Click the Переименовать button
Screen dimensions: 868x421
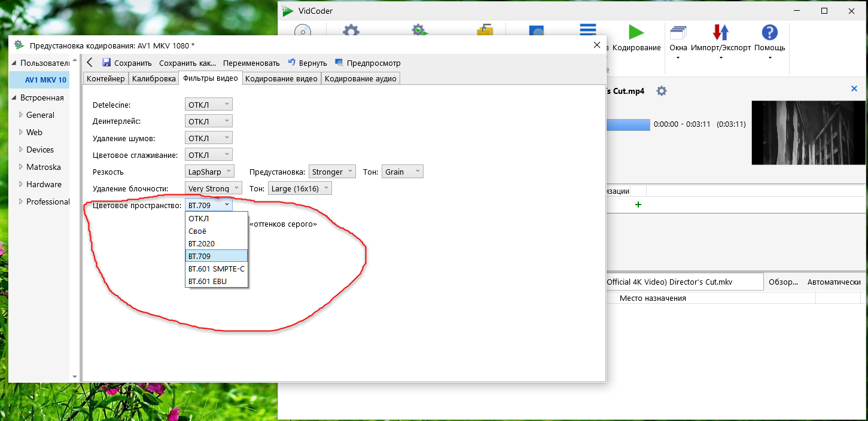click(251, 63)
